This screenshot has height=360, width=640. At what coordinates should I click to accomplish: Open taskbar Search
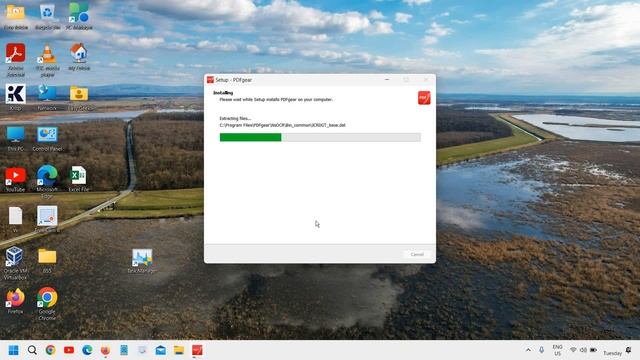(x=32, y=350)
